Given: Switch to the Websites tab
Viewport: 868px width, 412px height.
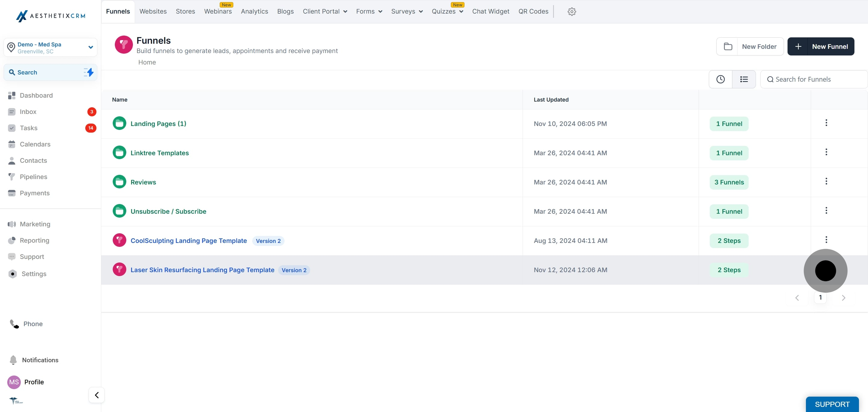Looking at the screenshot, I should (x=153, y=11).
